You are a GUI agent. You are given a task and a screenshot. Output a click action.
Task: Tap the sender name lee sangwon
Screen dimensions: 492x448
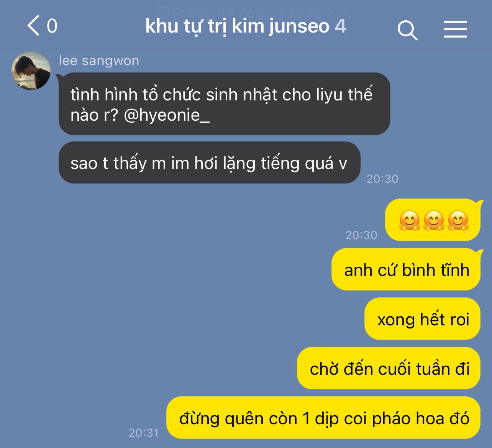point(99,61)
